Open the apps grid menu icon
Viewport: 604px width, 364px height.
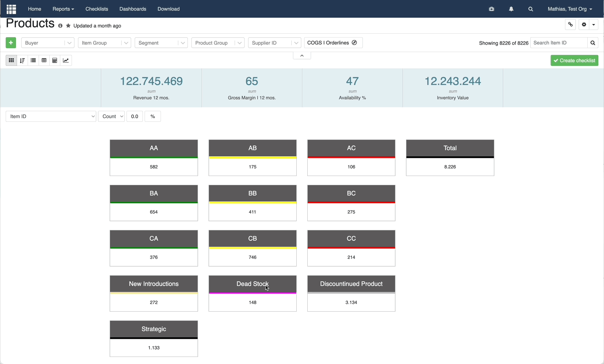(11, 9)
